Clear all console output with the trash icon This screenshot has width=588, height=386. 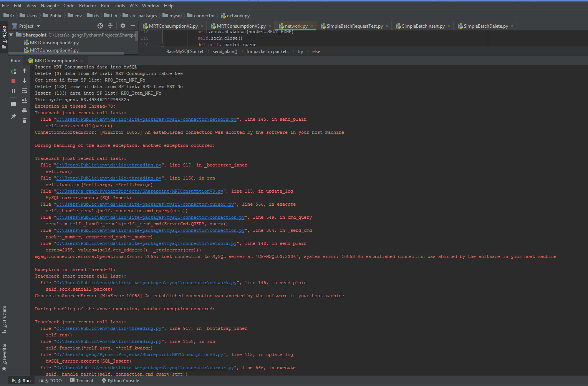tap(25, 121)
